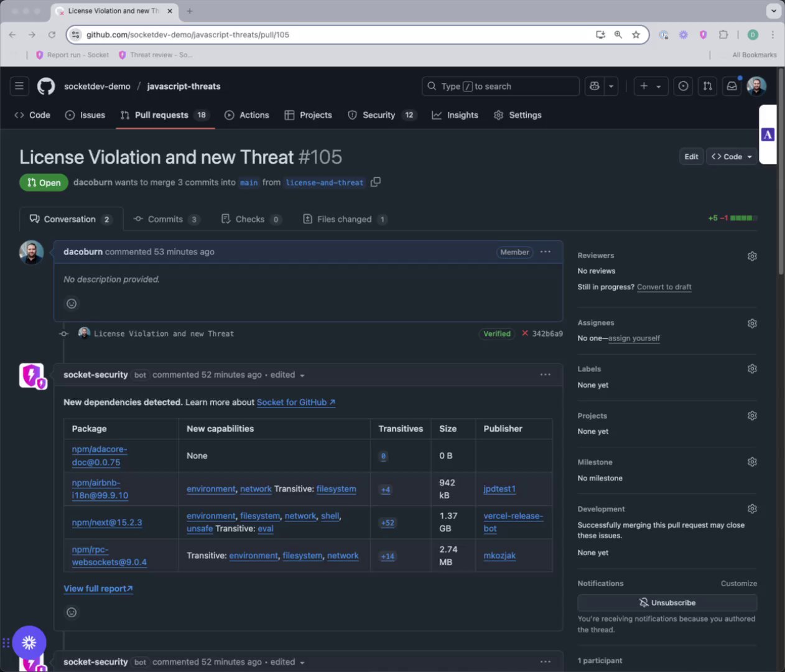Click the Edit title button
The image size is (785, 672).
point(691,157)
